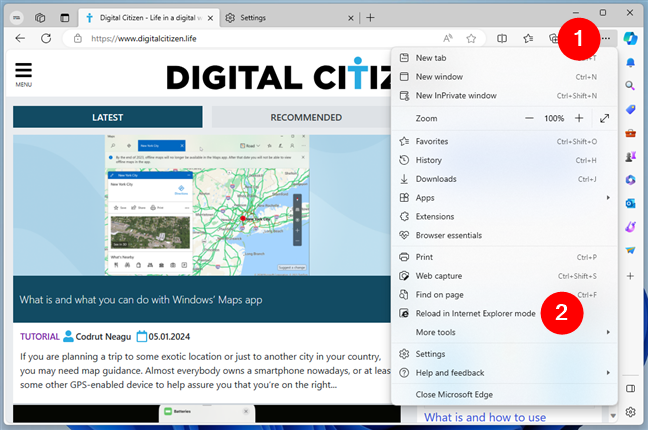Screen dimensions: 648x430
Task: Open Workspaces icon in the title bar
Action: (40, 18)
